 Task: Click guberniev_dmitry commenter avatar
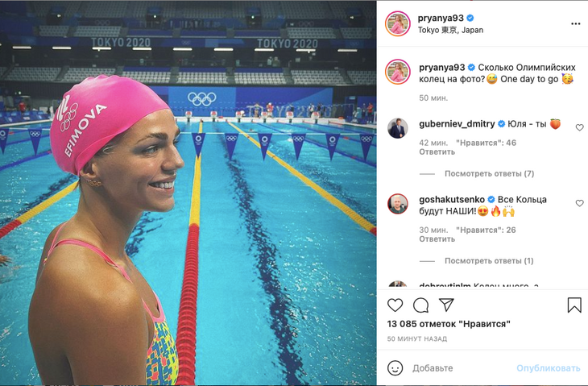point(397,128)
